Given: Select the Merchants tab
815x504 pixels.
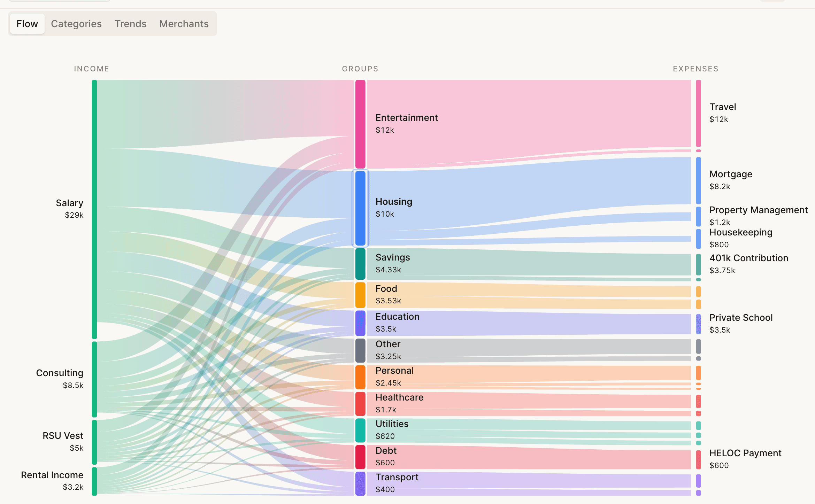Looking at the screenshot, I should [184, 23].
